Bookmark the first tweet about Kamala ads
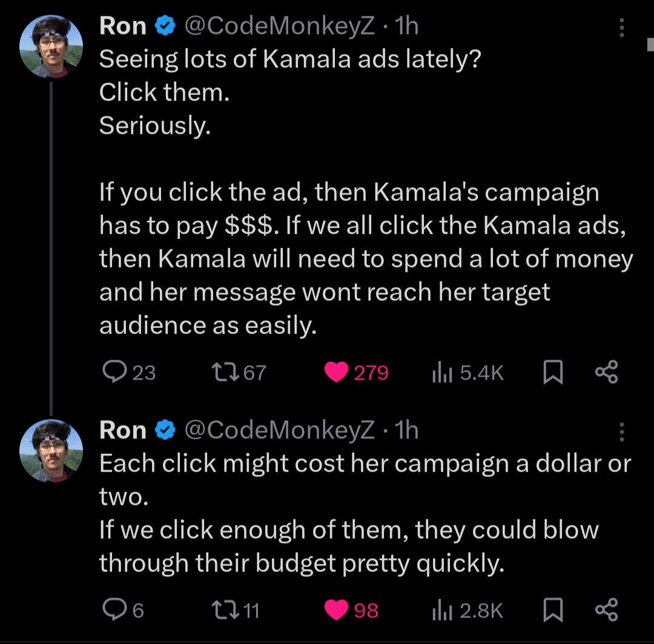This screenshot has height=644, width=654. (x=553, y=372)
